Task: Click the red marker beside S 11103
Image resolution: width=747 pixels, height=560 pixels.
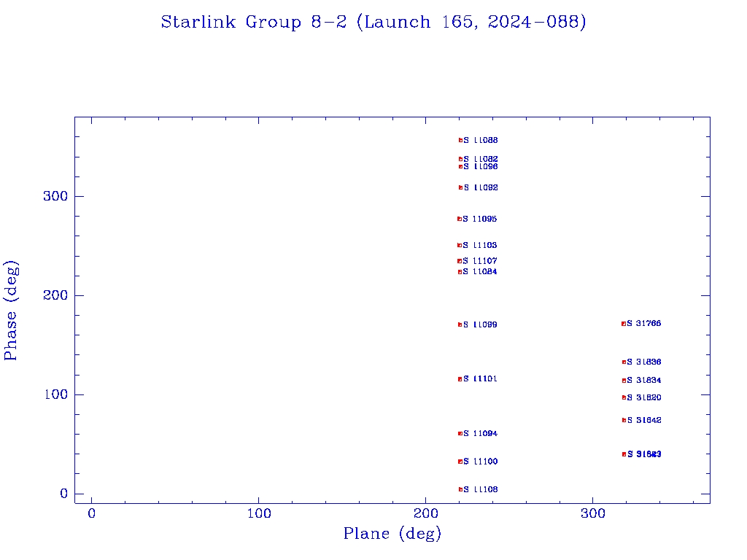Action: (460, 245)
